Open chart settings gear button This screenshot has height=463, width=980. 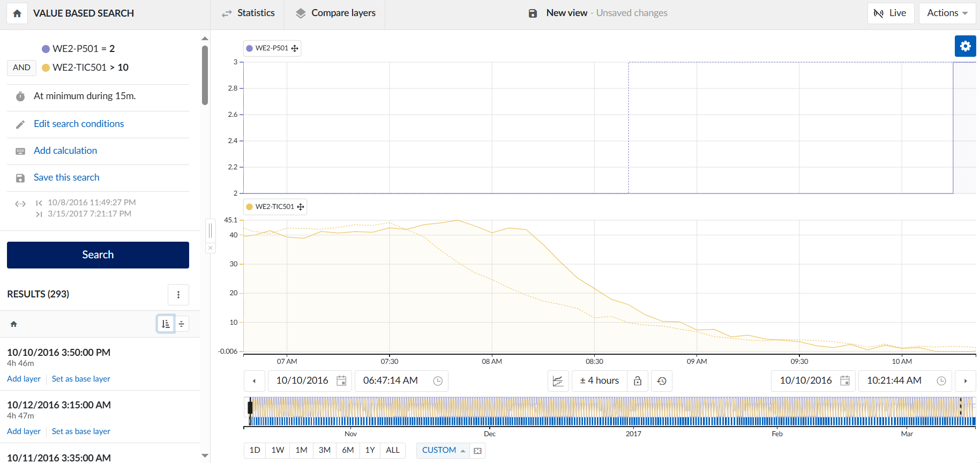pyautogui.click(x=966, y=46)
